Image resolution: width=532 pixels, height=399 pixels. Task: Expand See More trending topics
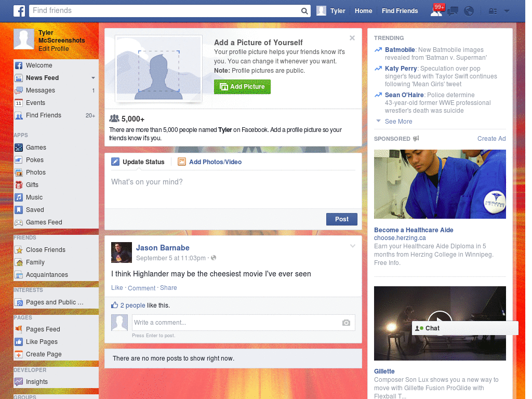pyautogui.click(x=398, y=122)
